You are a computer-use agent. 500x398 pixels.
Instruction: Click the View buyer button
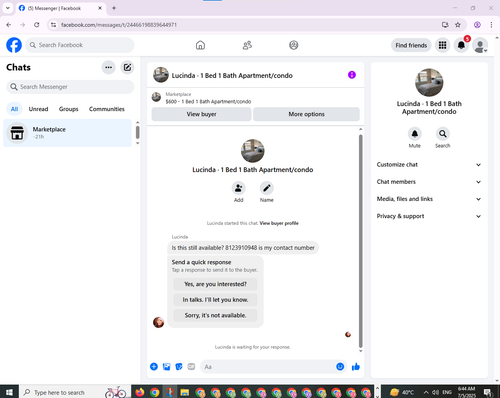[x=201, y=114]
